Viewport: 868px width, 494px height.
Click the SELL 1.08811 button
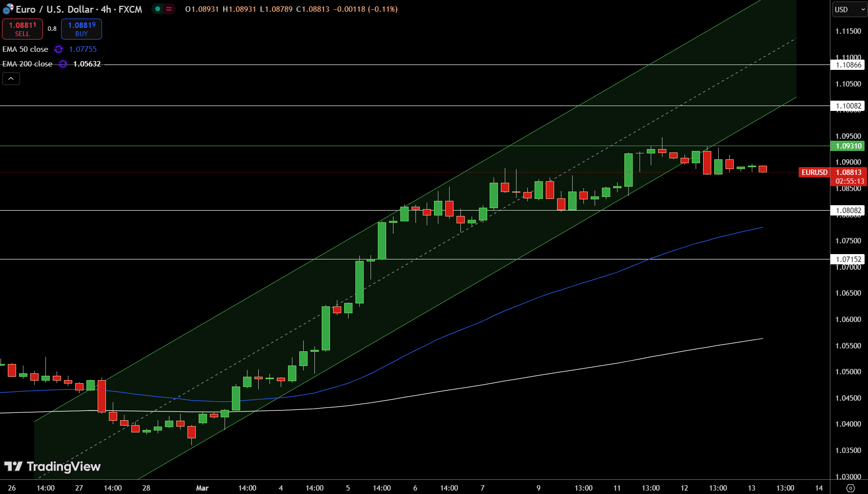(22, 29)
